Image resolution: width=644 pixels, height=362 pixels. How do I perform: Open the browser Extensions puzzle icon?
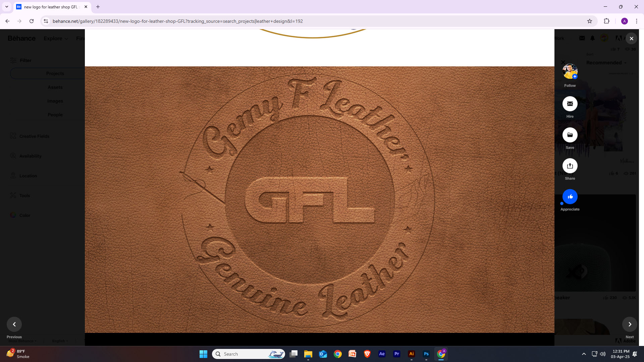pos(606,21)
